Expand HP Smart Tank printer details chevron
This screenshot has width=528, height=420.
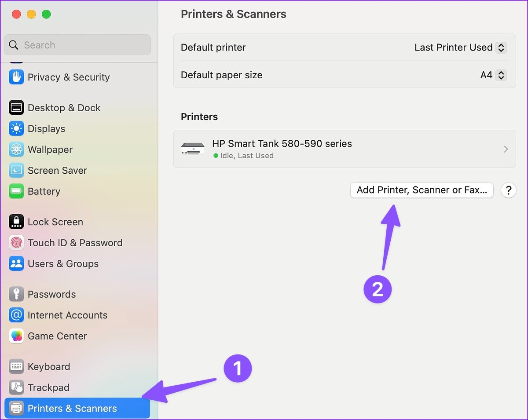(x=506, y=149)
